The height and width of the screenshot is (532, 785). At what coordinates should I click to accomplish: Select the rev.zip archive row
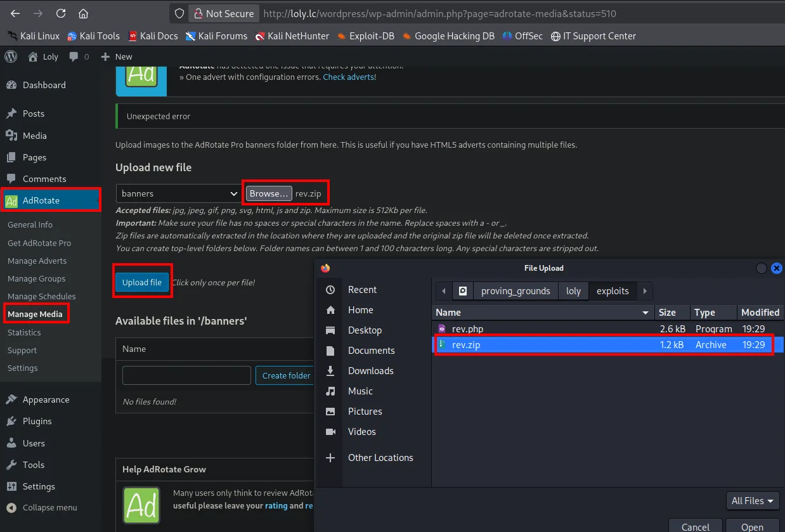pos(608,345)
